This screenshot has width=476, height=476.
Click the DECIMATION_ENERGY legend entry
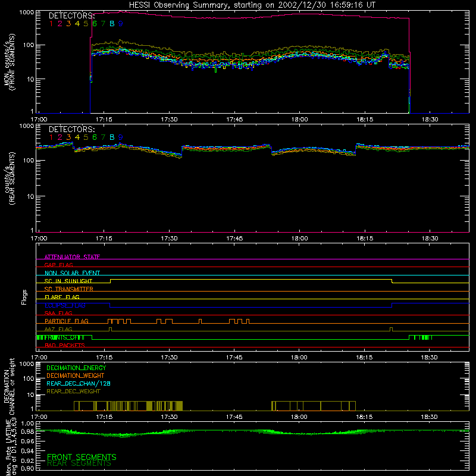click(76, 368)
